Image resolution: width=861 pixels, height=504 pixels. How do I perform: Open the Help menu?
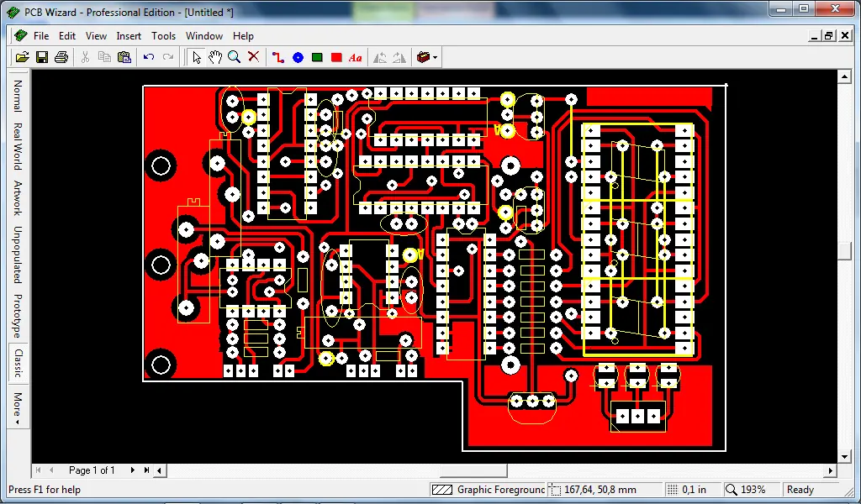[243, 36]
